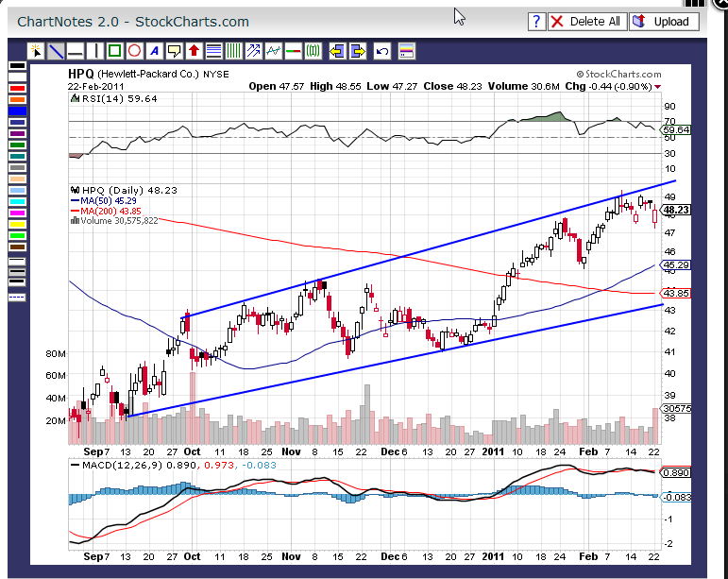Select the green rectangle shape tool
This screenshot has height=579, width=728.
tap(114, 51)
